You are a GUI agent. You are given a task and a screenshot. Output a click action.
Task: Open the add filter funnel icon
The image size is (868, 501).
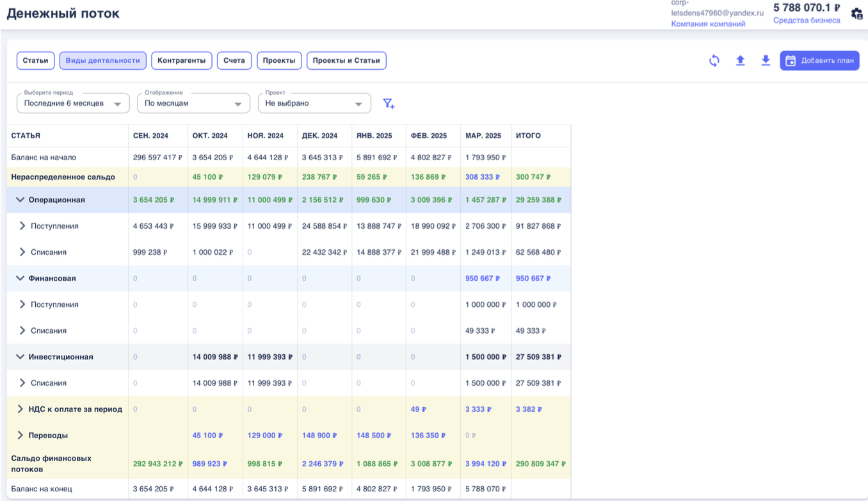click(389, 104)
